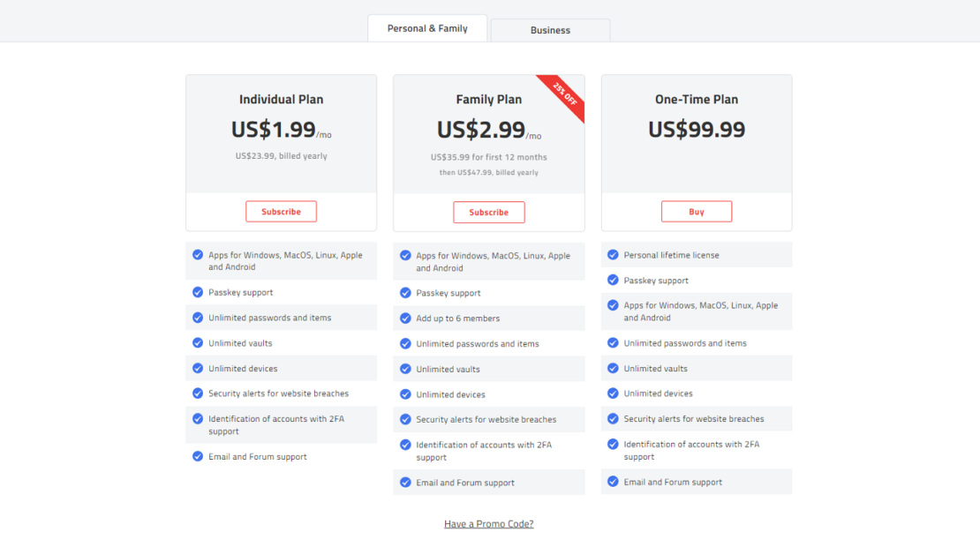The image size is (980, 547).
Task: Click Individual Plan's Passkey support checkmark icon
Action: click(x=198, y=292)
